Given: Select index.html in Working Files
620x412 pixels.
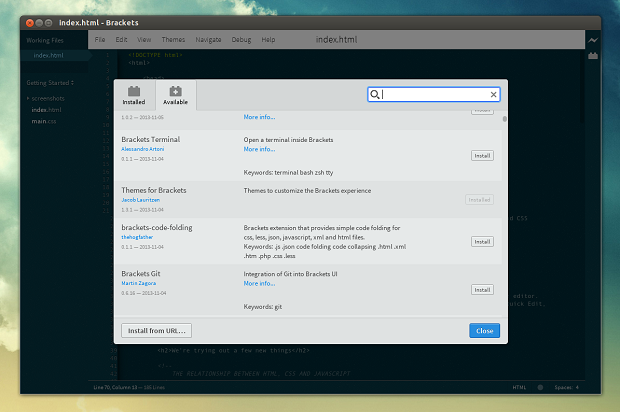Looking at the screenshot, I should (48, 55).
